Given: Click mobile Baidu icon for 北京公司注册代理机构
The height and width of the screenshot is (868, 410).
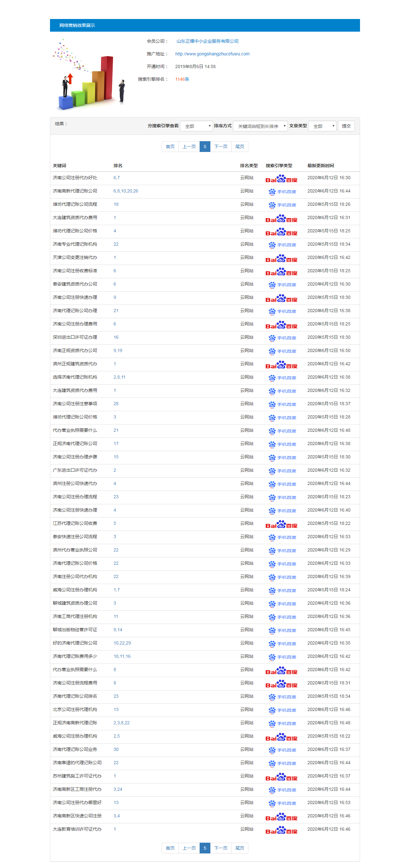Looking at the screenshot, I should (x=282, y=710).
